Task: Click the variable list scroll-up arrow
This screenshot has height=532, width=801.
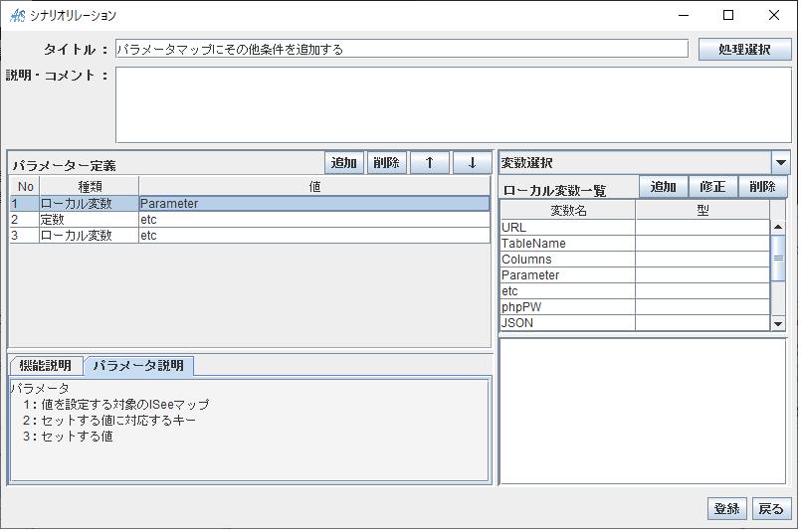Action: [x=777, y=227]
